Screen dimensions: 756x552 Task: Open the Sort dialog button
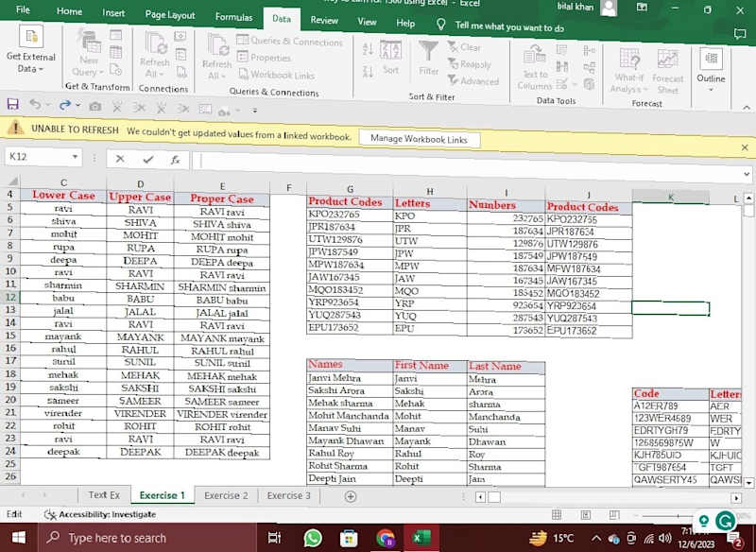(x=390, y=58)
